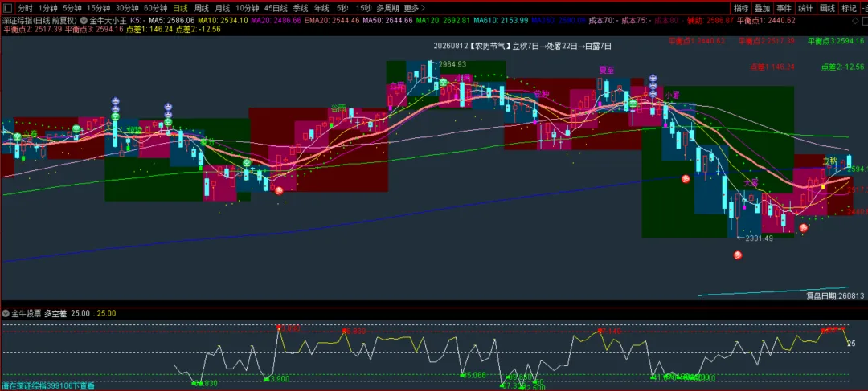Click the 标记 mark button
The width and height of the screenshot is (868, 391).
(850, 8)
